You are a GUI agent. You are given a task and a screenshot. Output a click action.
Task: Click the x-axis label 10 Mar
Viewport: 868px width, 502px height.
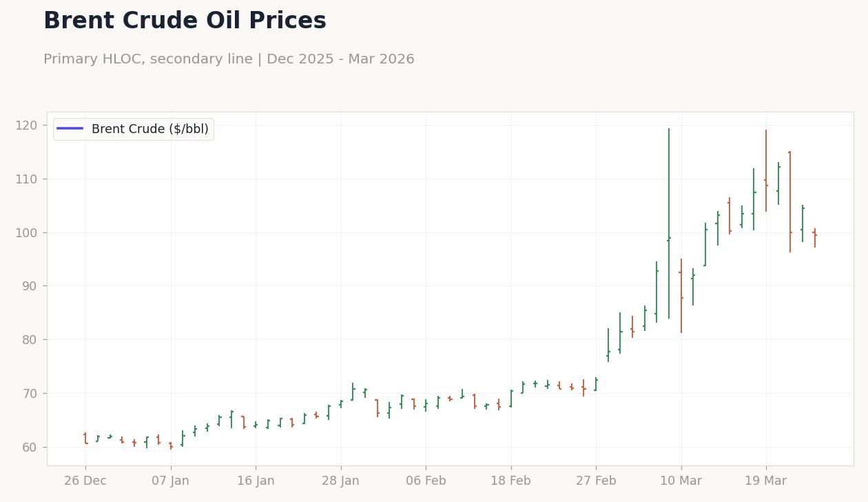click(681, 481)
